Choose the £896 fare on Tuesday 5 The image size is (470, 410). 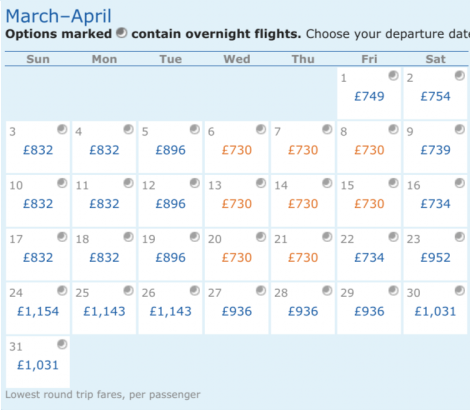(170, 150)
